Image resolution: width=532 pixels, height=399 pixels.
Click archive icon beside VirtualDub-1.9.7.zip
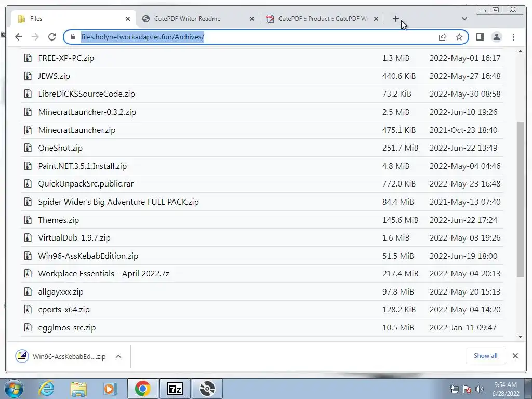point(28,238)
